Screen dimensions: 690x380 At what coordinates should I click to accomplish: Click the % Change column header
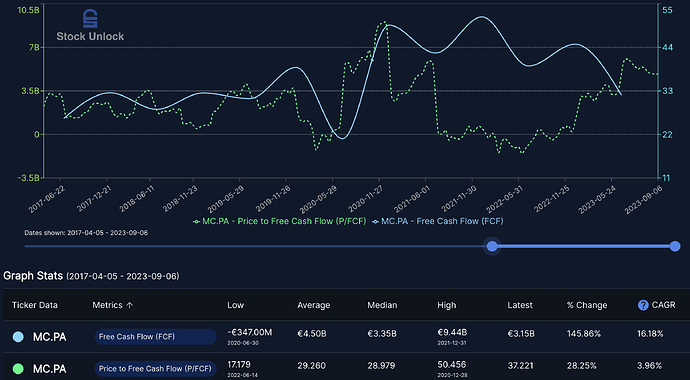(587, 305)
